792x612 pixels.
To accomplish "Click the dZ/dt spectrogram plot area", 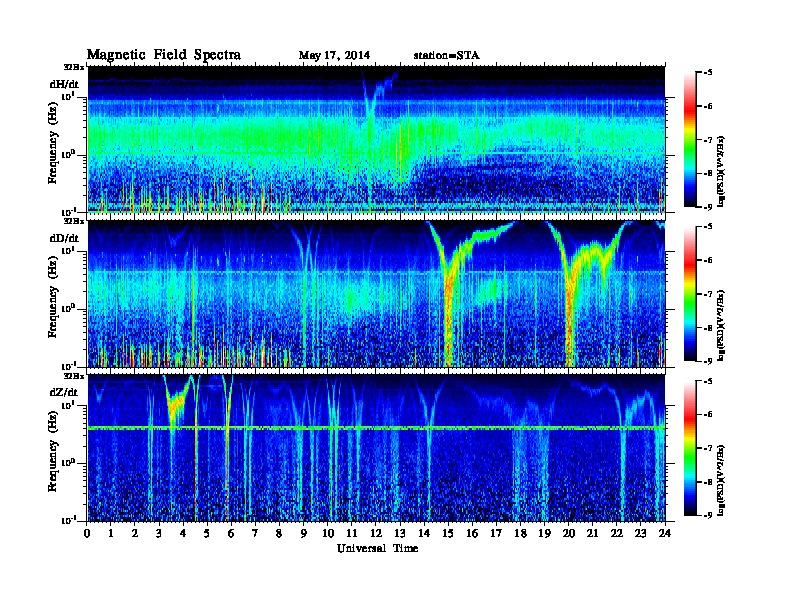I will [x=376, y=448].
